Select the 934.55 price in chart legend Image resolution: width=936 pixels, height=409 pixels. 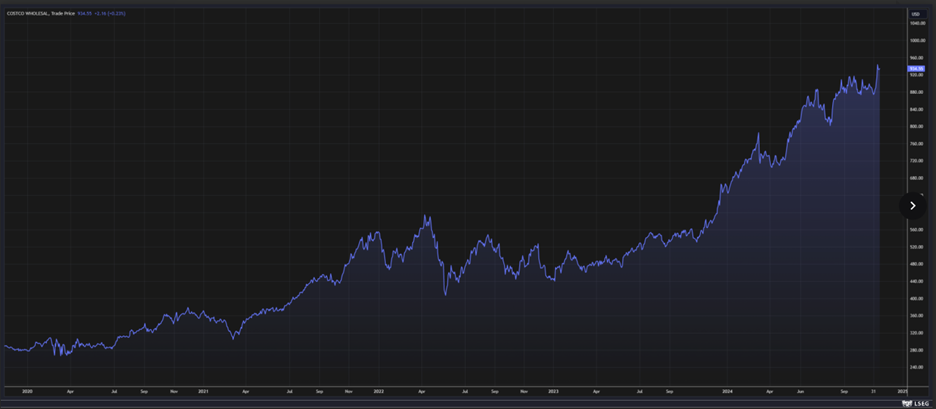(x=84, y=13)
